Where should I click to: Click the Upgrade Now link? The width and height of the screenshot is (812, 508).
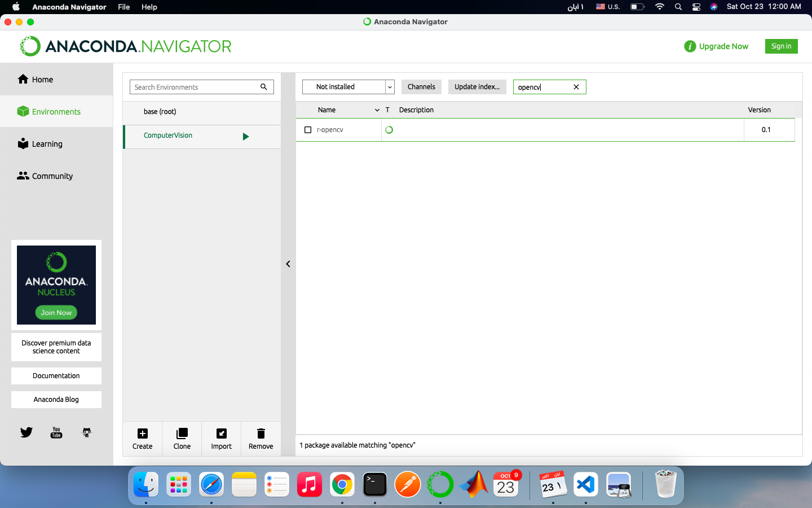(723, 46)
